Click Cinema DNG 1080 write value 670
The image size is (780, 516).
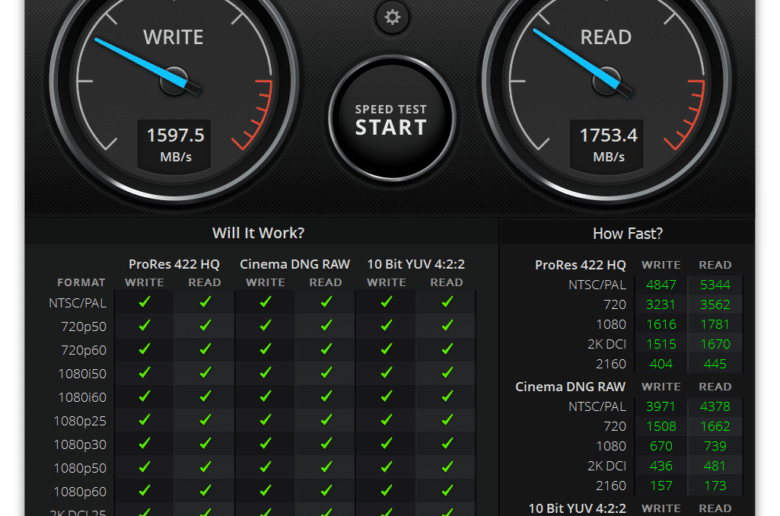661,446
